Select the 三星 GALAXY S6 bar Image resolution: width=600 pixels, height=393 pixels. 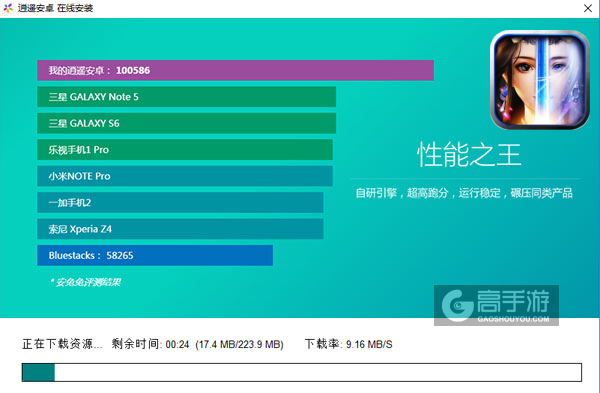(x=187, y=123)
